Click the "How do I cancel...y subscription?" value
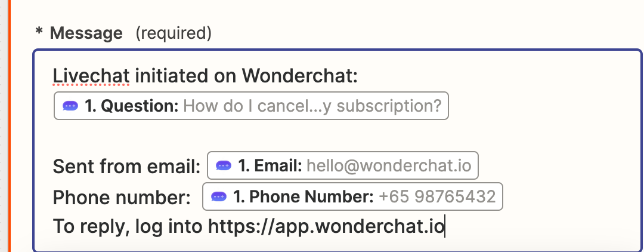This screenshot has height=252, width=644. (312, 106)
